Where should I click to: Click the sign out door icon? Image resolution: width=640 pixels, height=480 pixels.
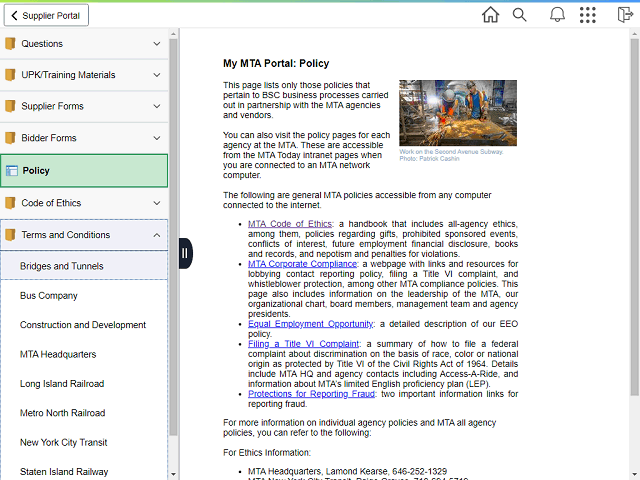click(625, 15)
